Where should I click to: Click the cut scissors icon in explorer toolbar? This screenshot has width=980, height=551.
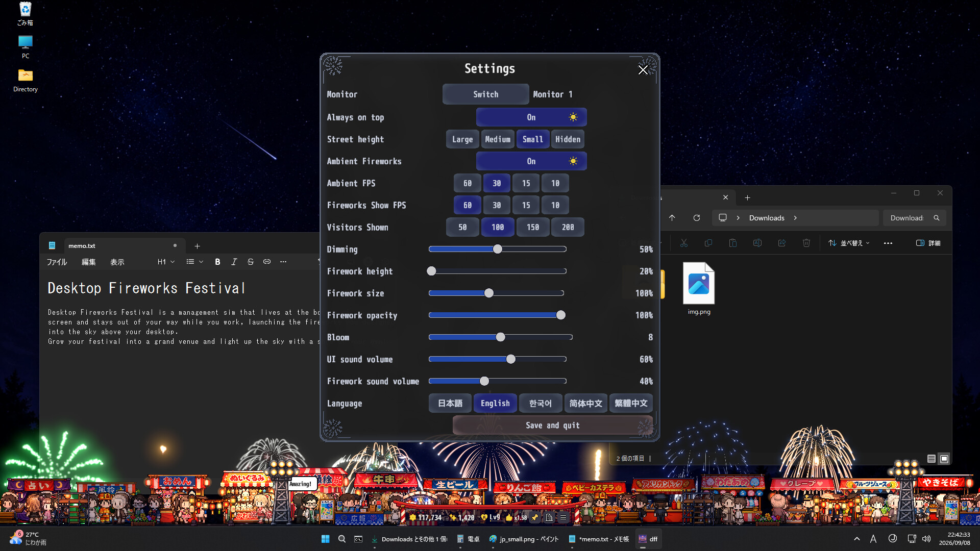point(683,243)
